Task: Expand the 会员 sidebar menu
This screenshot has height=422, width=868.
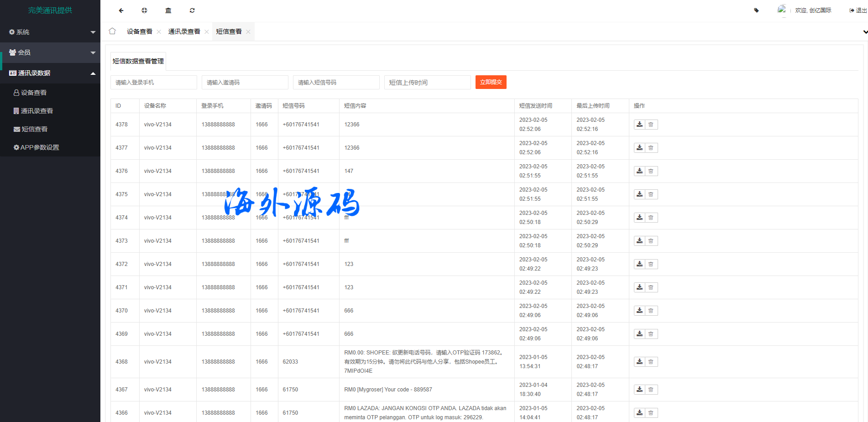Action: (x=50, y=52)
